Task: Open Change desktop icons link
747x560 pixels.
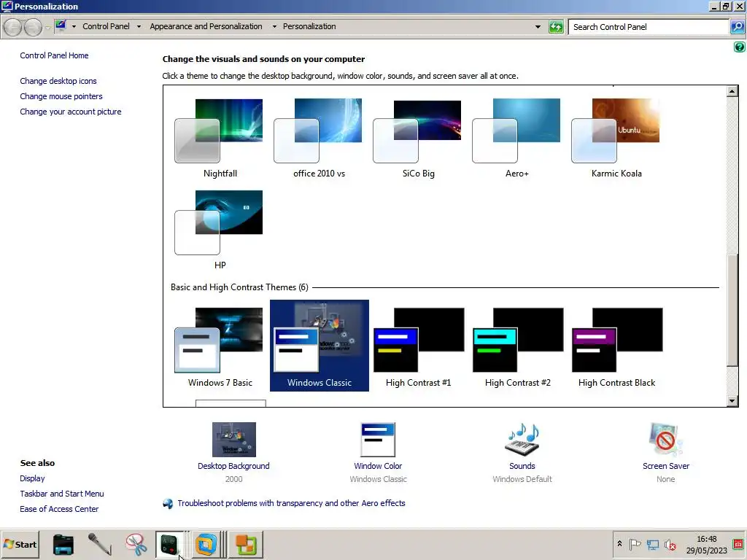Action: pos(58,81)
